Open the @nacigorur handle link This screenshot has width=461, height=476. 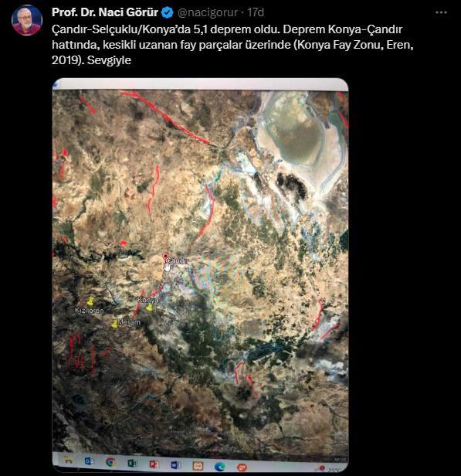pyautogui.click(x=208, y=12)
